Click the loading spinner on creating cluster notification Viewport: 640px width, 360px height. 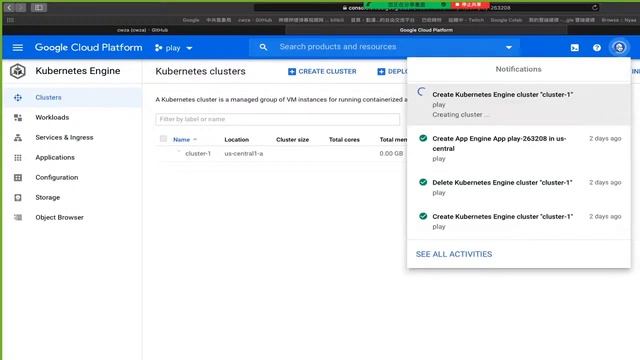422,92
